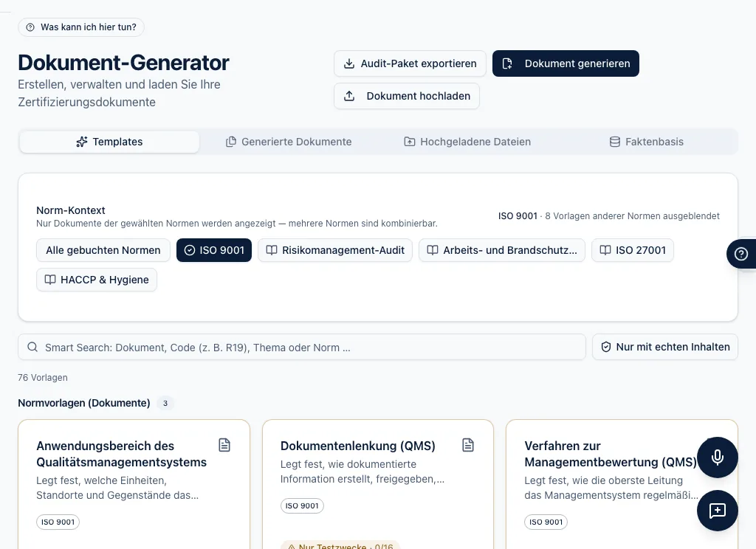Click the book icon in Arbeits- und Brandschutz chip

tap(433, 250)
